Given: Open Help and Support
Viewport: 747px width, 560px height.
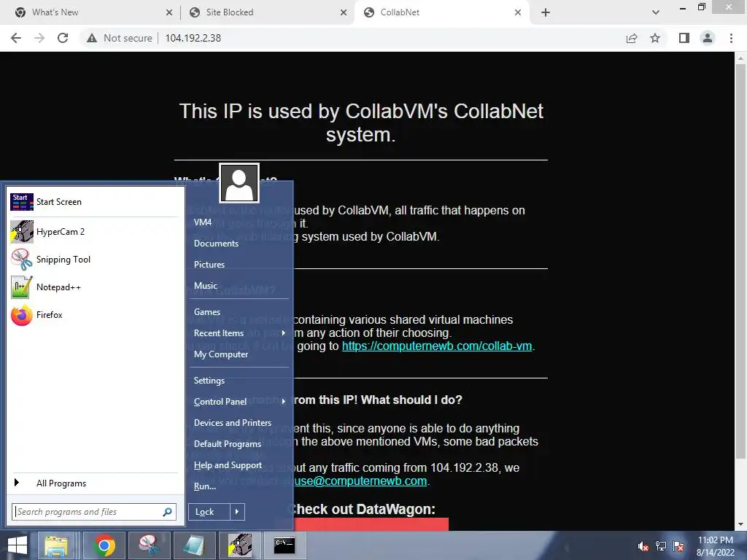Looking at the screenshot, I should [x=228, y=465].
